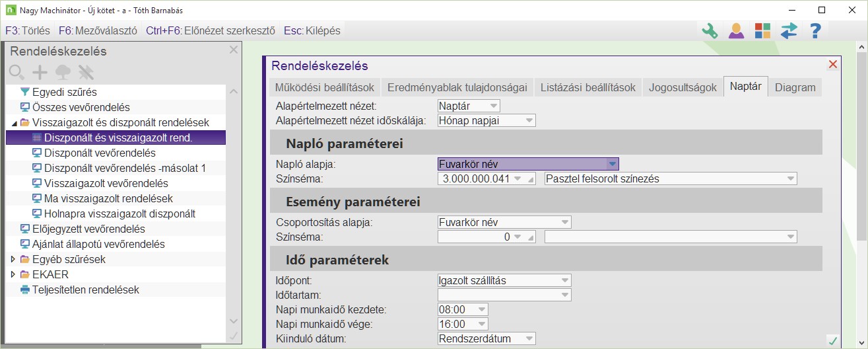868x349 pixels.
Task: Switch to the Jogosultságok tab
Action: (x=683, y=87)
